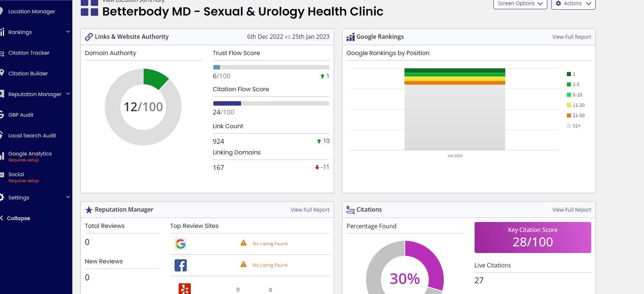
Task: Click the Yelp review site icon
Action: [185, 289]
